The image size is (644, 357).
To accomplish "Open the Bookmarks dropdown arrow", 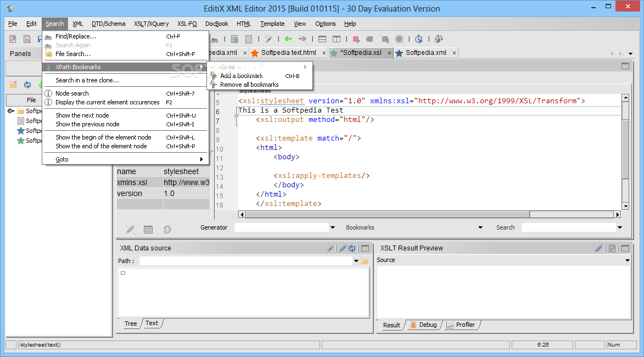I will point(480,227).
